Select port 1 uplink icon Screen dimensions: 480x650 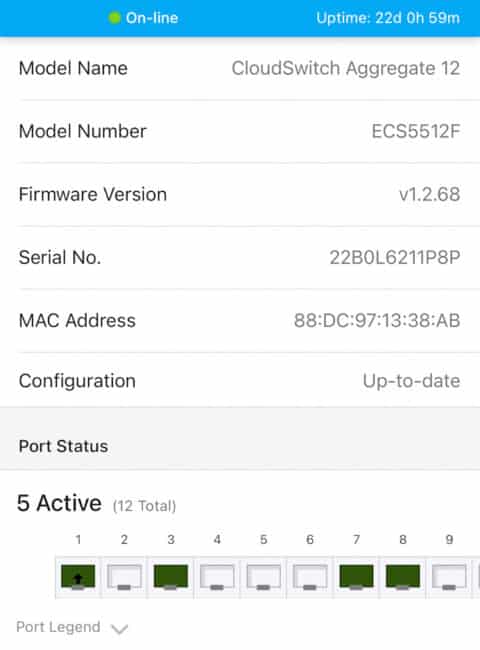coord(78,577)
